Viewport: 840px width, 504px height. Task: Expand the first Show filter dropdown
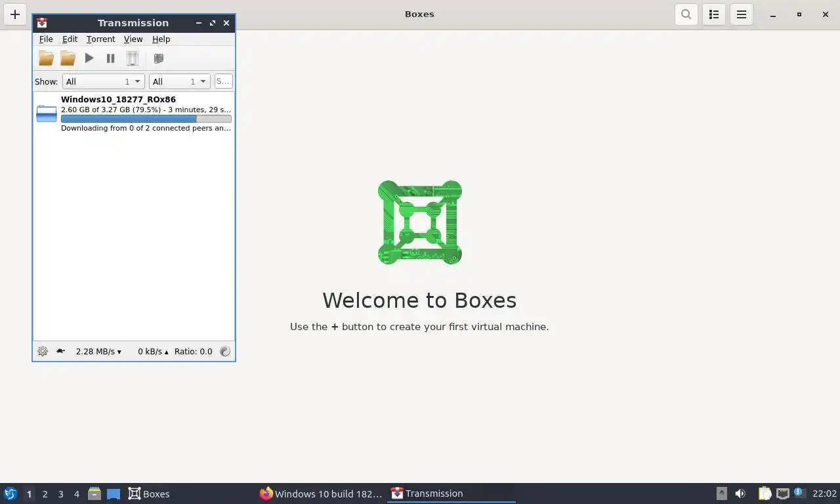click(x=103, y=81)
